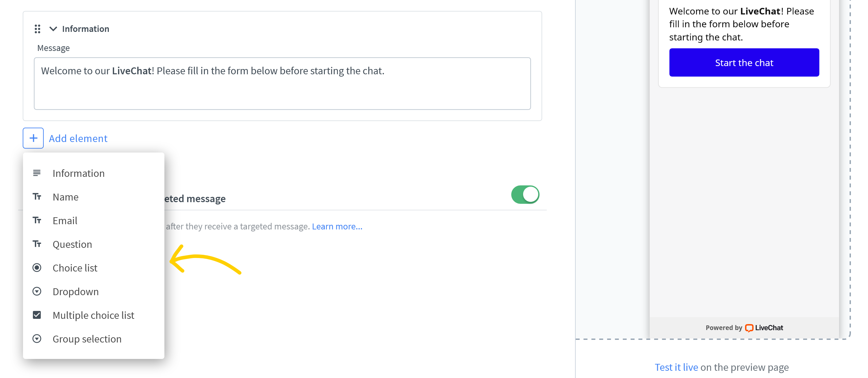Viewport: 868px width, 378px height.
Task: Click the Message input text field
Action: point(282,83)
